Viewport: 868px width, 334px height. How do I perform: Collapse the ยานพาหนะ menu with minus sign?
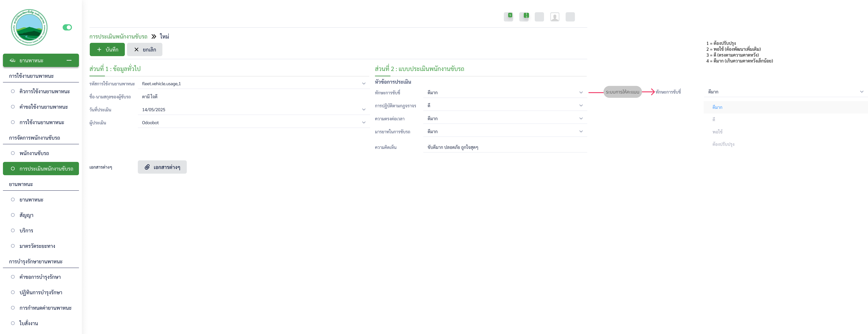pyautogui.click(x=69, y=60)
